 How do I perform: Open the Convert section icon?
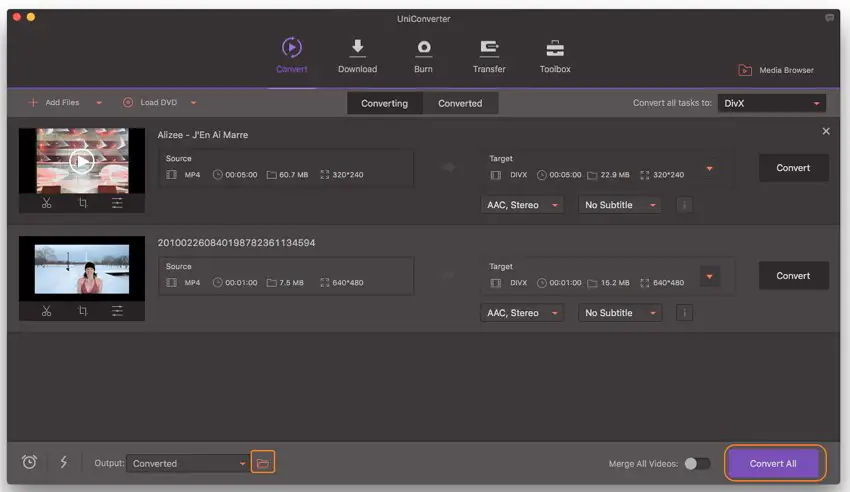click(x=292, y=48)
